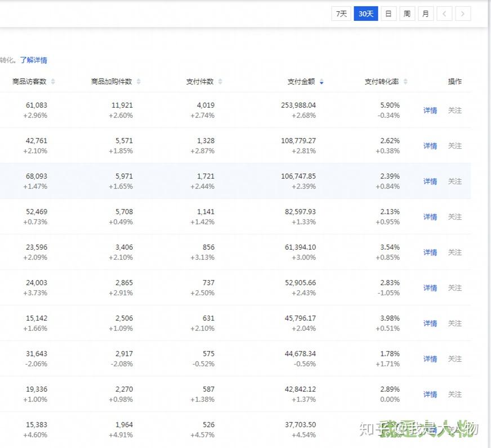Image resolution: width=491 pixels, height=448 pixels.
Task: Select visitor count 52,469 cell
Action: pyautogui.click(x=37, y=211)
